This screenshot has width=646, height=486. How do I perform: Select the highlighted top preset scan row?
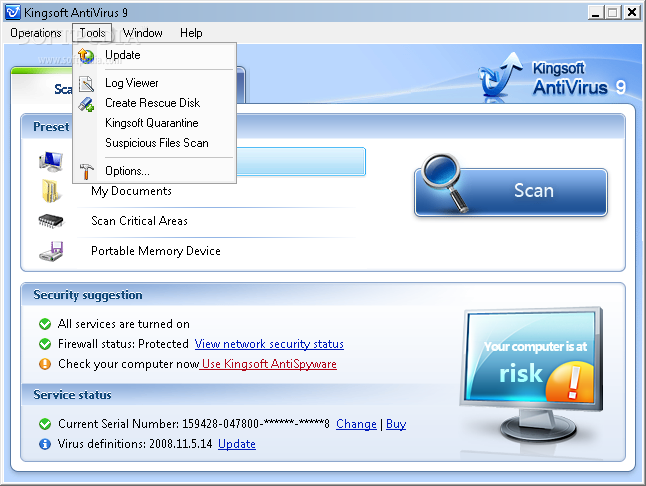(301, 161)
